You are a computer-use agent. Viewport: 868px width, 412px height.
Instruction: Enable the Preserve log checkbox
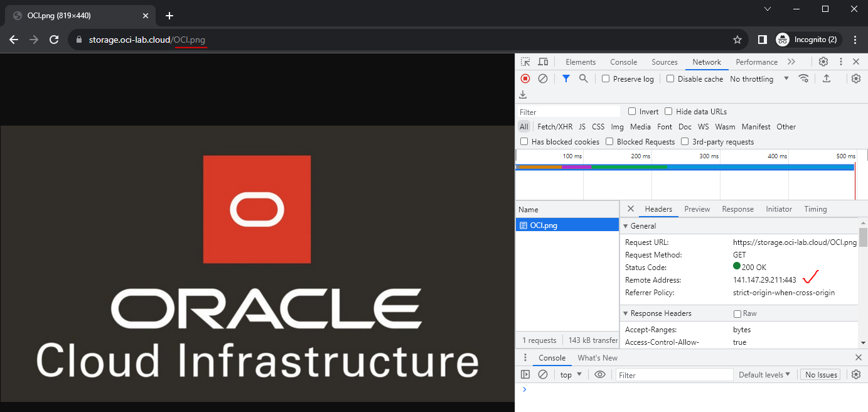point(606,79)
